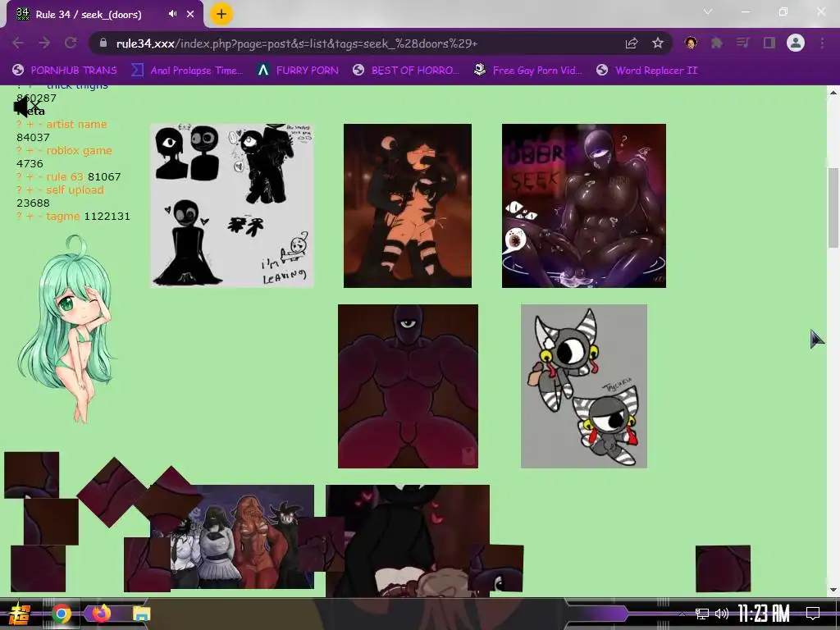This screenshot has width=840, height=630.
Task: Open the volume icon in the system tray
Action: pos(722,614)
